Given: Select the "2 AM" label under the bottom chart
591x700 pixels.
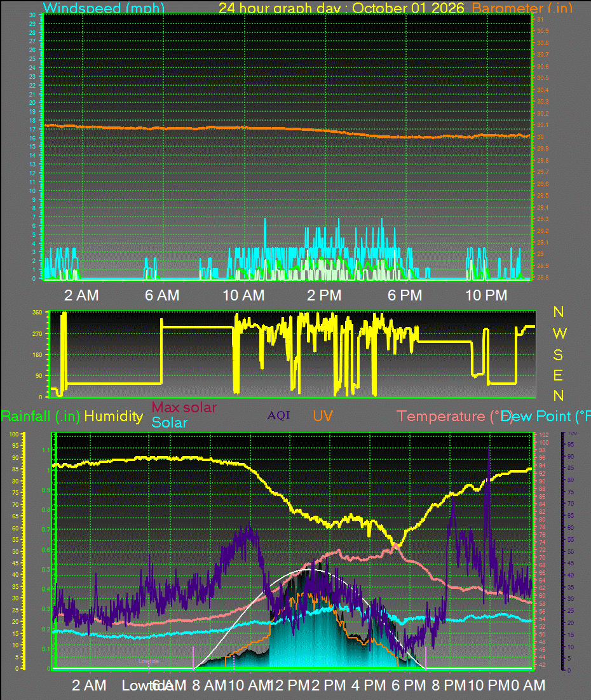Looking at the screenshot, I should [89, 685].
